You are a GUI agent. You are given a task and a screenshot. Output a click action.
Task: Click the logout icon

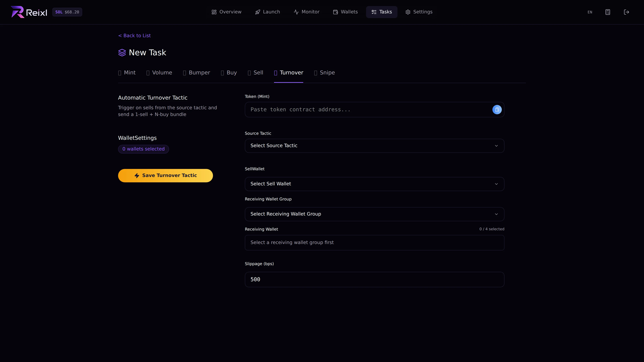point(627,12)
